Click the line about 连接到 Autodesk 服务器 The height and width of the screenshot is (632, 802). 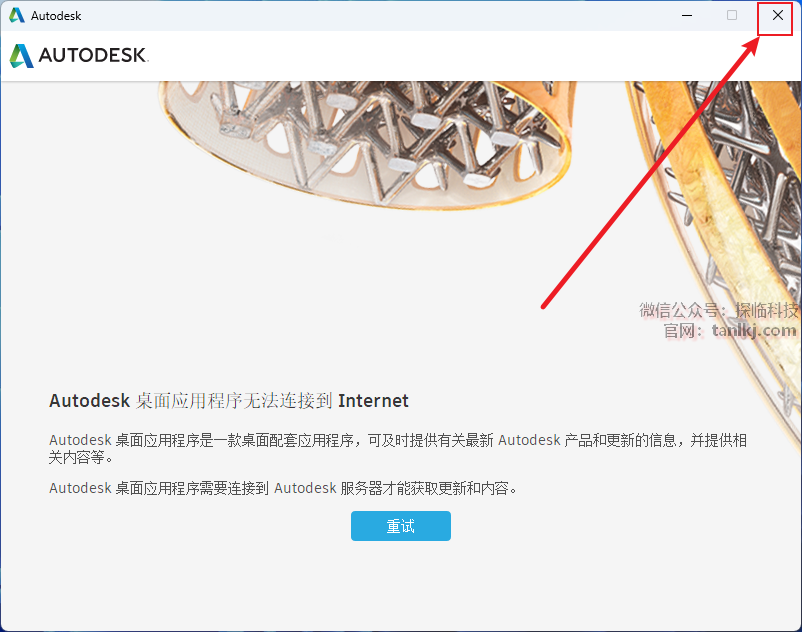click(283, 488)
